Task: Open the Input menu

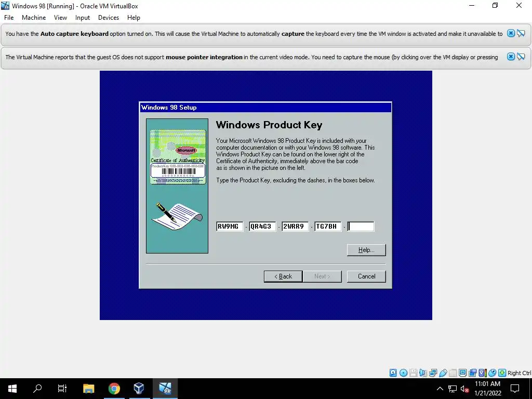Action: (x=83, y=18)
